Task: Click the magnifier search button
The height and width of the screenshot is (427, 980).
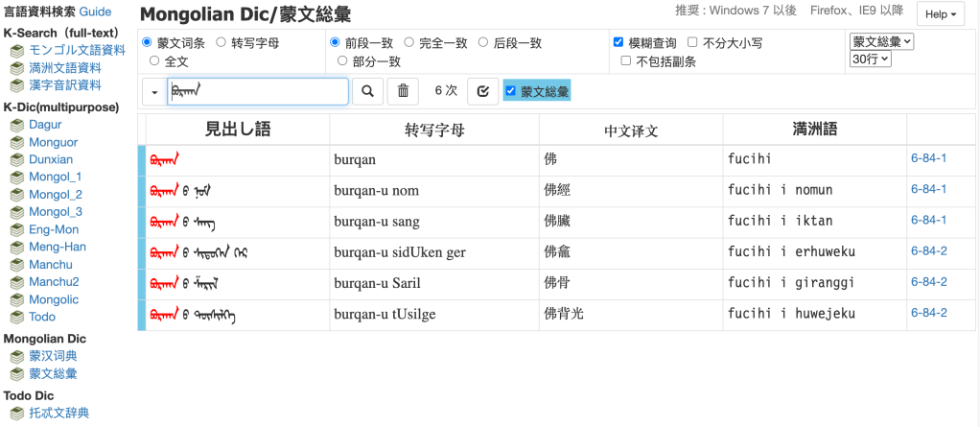Action: [366, 91]
